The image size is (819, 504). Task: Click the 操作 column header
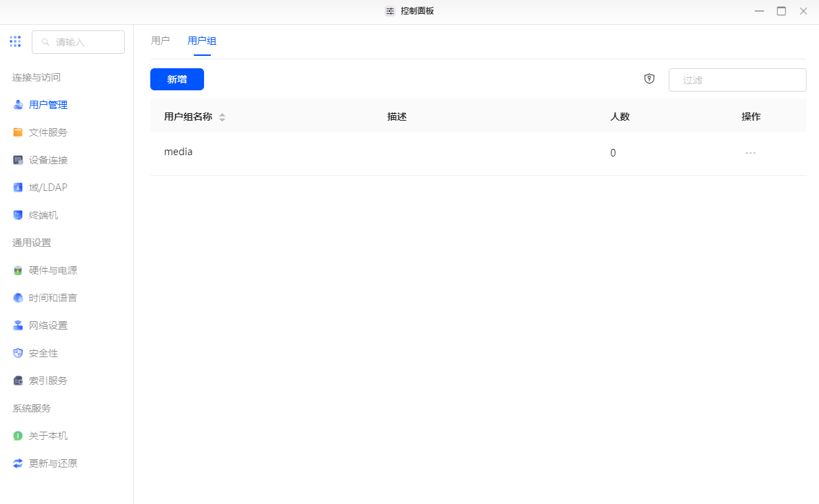pyautogui.click(x=751, y=117)
